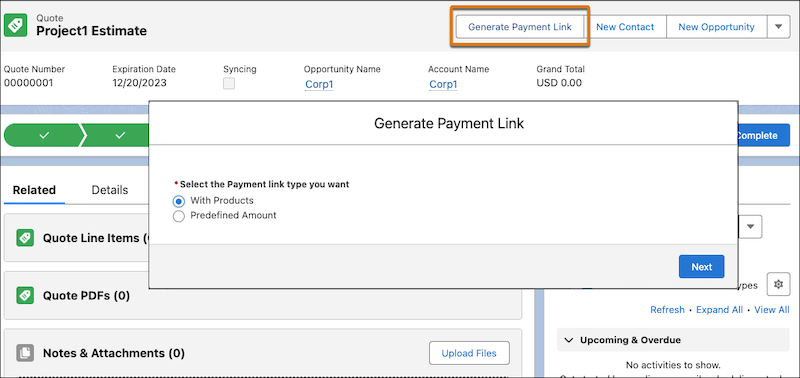Click the Project1 Estimate record title

click(91, 31)
